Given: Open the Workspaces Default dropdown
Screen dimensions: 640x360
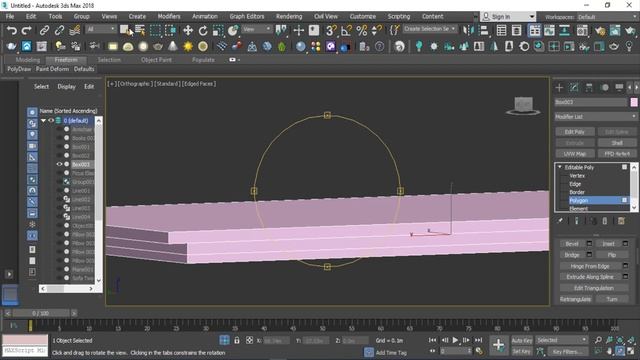Looking at the screenshot, I should click(607, 17).
